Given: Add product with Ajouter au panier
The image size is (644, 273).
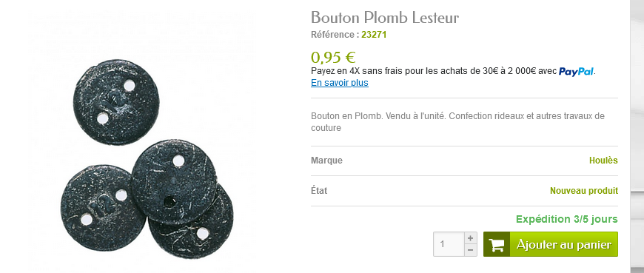Looking at the screenshot, I should tap(550, 244).
